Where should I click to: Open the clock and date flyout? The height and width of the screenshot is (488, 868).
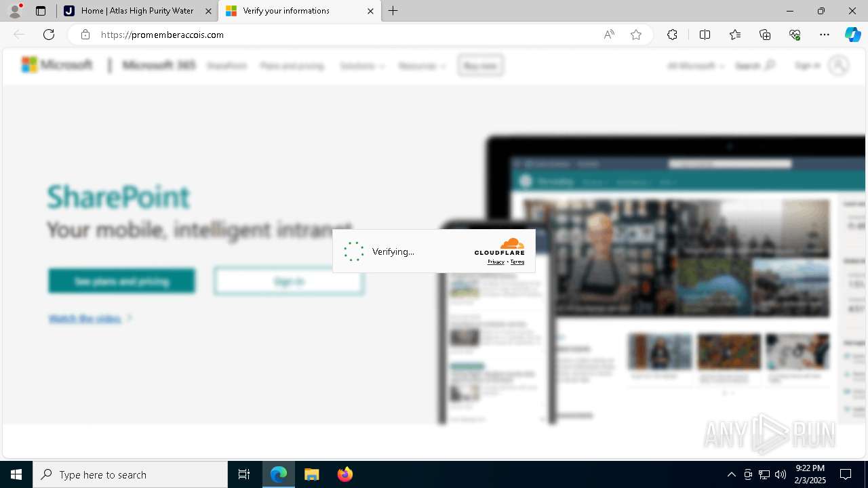[x=810, y=474]
